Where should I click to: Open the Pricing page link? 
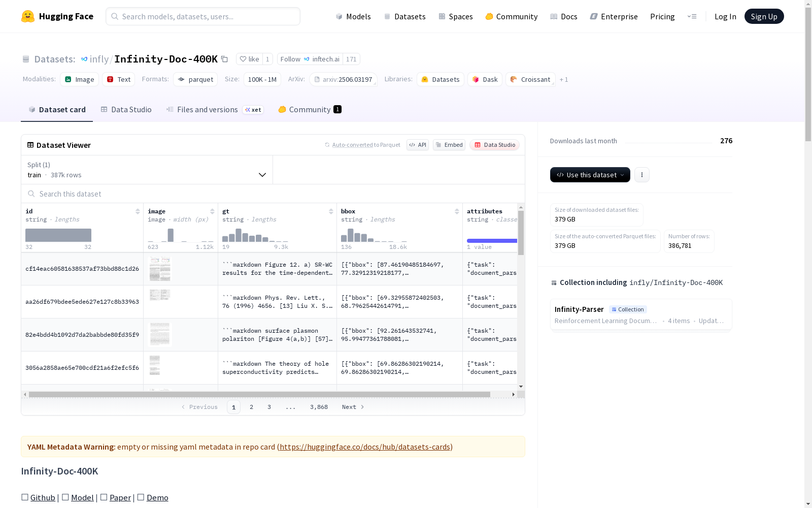pos(662,16)
